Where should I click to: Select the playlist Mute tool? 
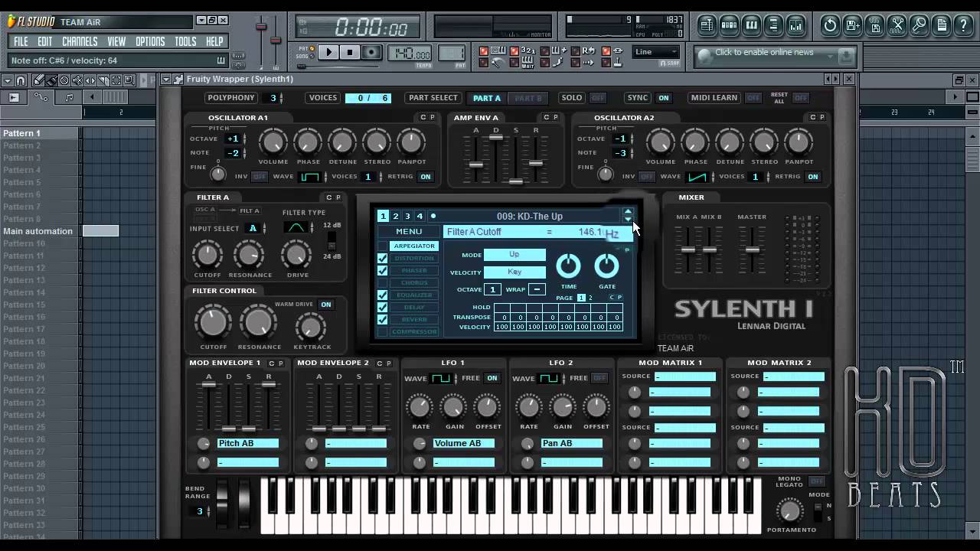click(x=77, y=80)
